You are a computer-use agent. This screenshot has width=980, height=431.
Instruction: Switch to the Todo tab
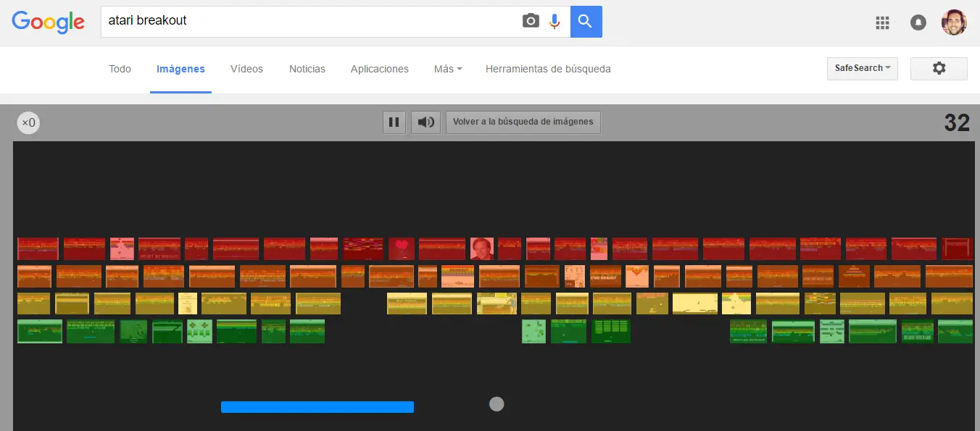(120, 69)
